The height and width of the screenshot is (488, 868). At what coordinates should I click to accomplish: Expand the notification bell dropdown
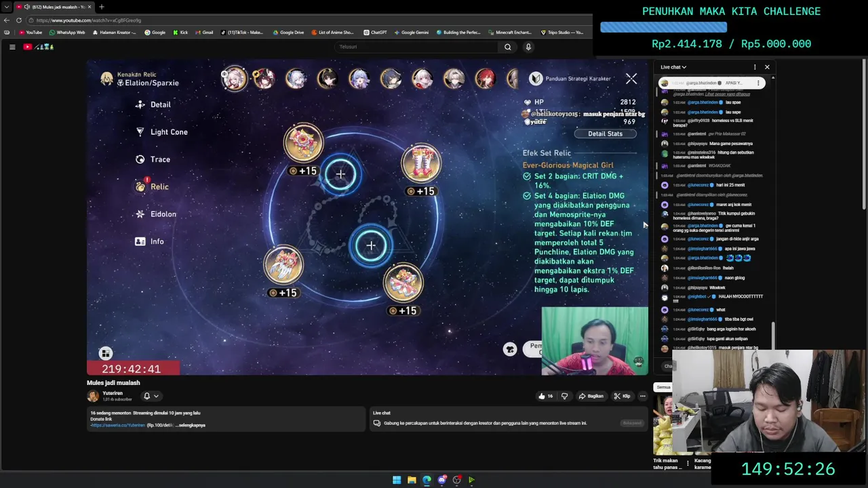[151, 396]
